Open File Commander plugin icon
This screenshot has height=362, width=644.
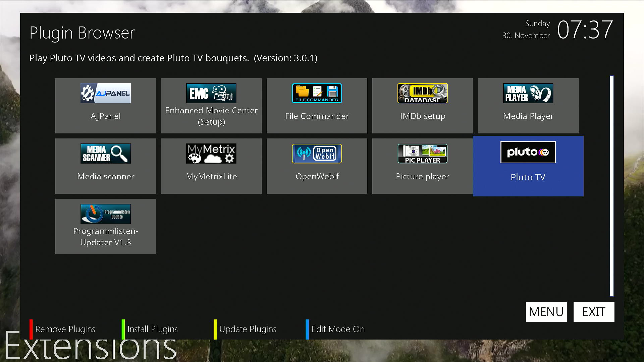(x=317, y=93)
